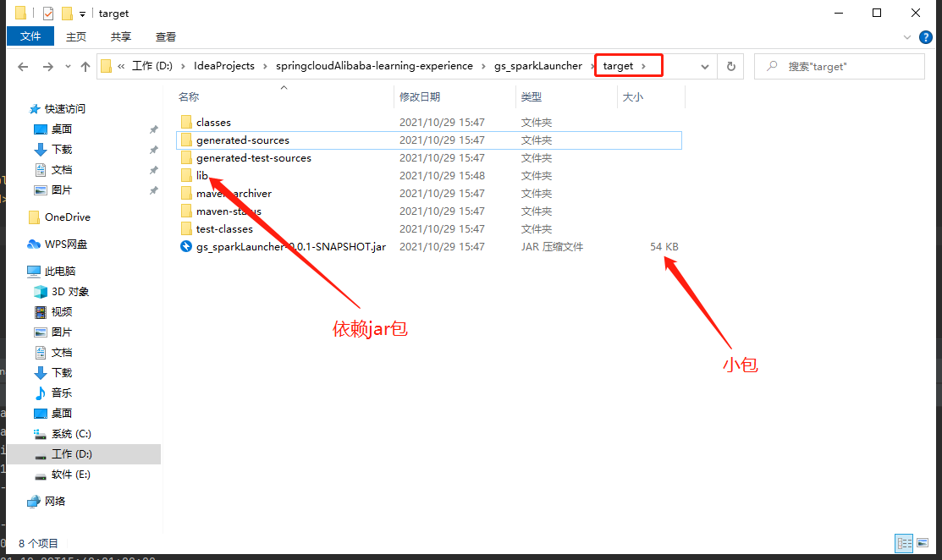Select 此电脑 in the navigation pane
942x560 pixels.
pos(59,272)
